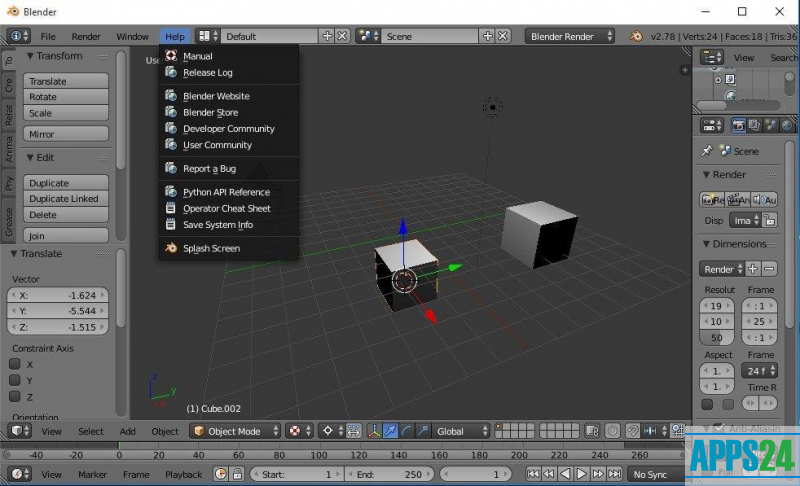Click the Scale button

[66, 113]
